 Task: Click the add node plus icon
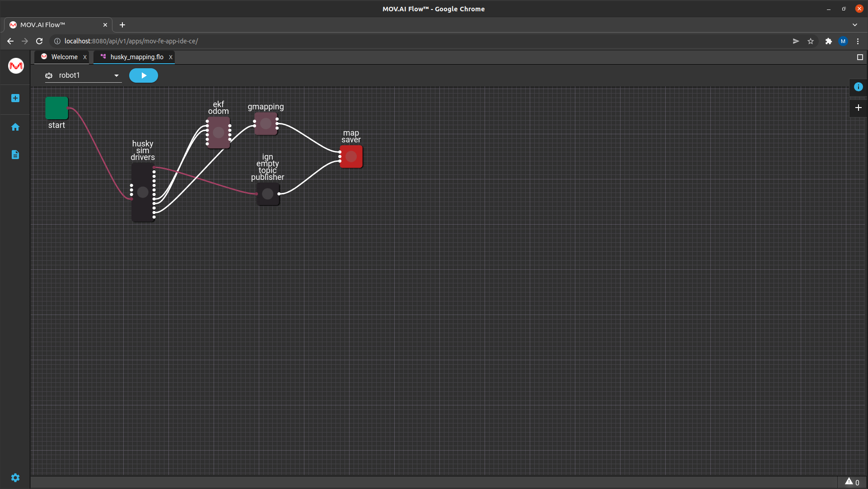(x=858, y=108)
